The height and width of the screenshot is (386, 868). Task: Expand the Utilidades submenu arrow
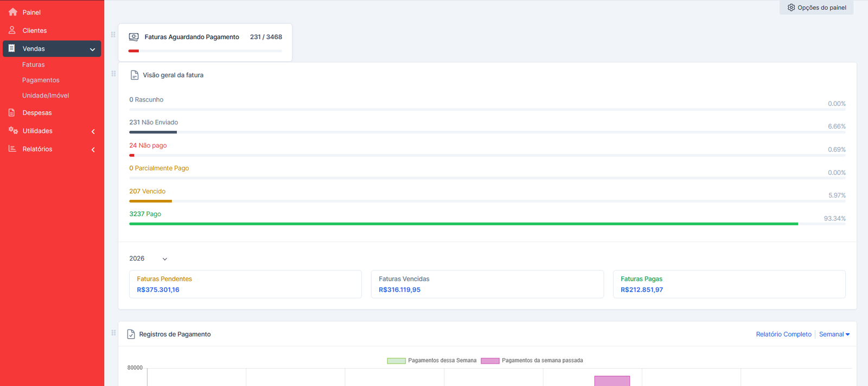point(93,131)
